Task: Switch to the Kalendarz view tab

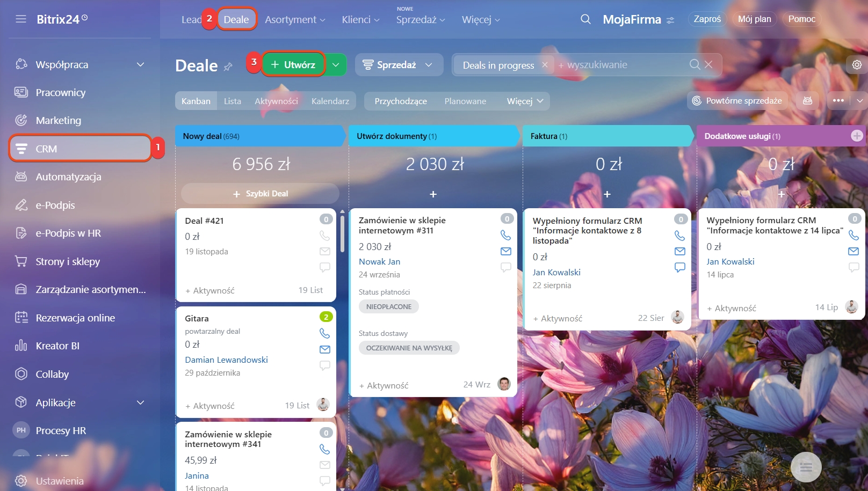Action: tap(330, 101)
